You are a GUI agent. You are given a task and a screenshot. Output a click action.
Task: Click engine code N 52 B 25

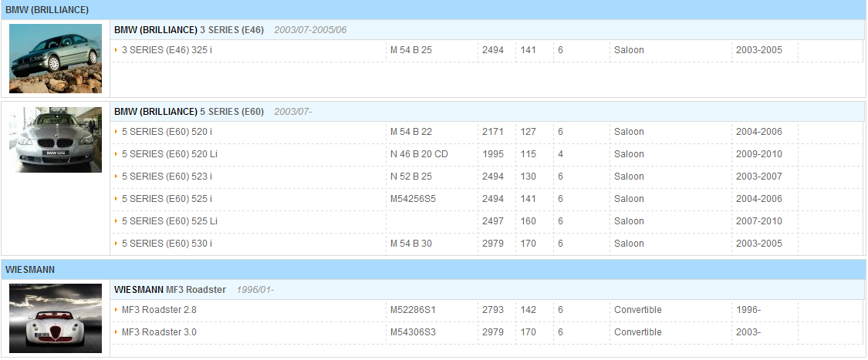coord(410,177)
